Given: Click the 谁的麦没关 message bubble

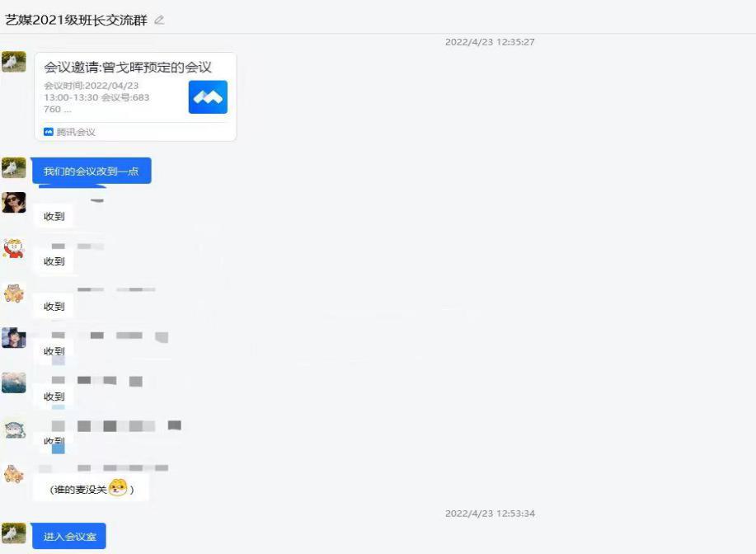Looking at the screenshot, I should [91, 489].
